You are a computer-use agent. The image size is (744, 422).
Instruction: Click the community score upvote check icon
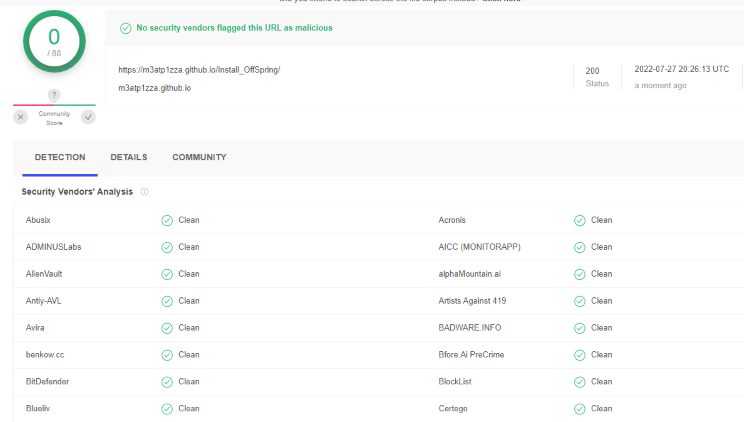click(88, 117)
